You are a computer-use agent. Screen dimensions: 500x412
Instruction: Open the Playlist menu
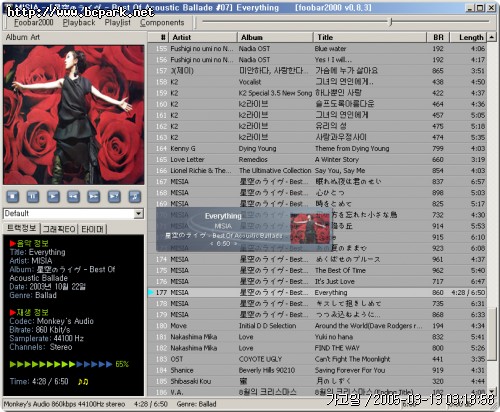pyautogui.click(x=118, y=23)
